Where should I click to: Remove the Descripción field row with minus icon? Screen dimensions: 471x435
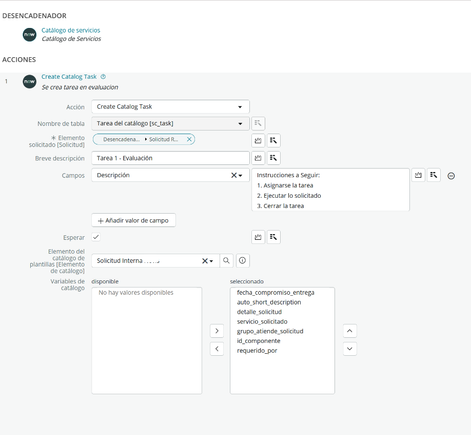pos(451,176)
